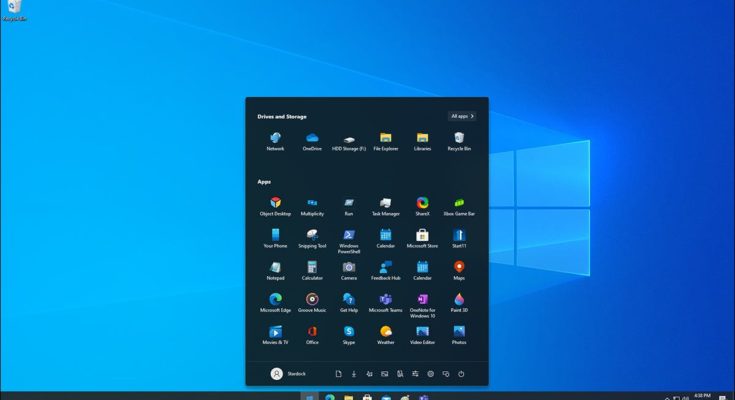Screen dimensions: 735x400
Task: Open the HDD Storage (F:) drive
Action: [x=349, y=138]
